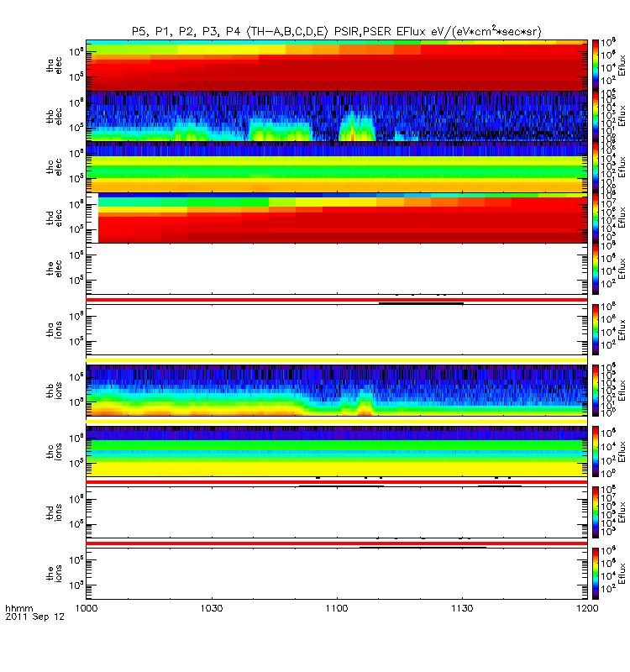The width and height of the screenshot is (630, 672).
Task: Select the "tha ions" axis label
Action: coord(54,330)
